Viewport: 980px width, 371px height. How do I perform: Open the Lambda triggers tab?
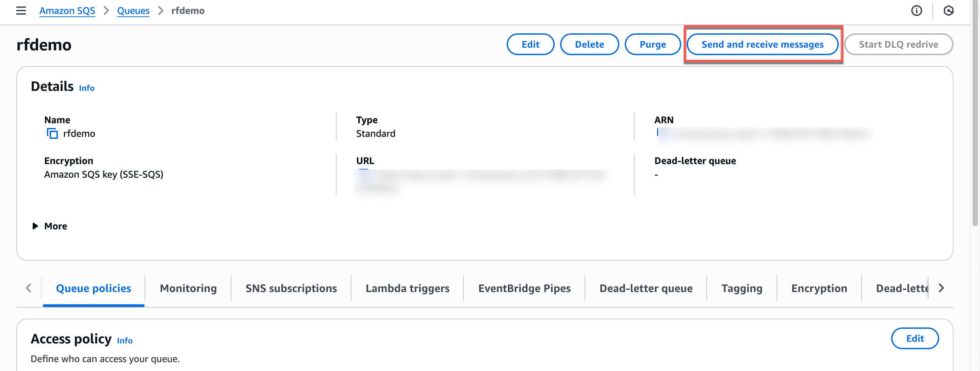407,288
